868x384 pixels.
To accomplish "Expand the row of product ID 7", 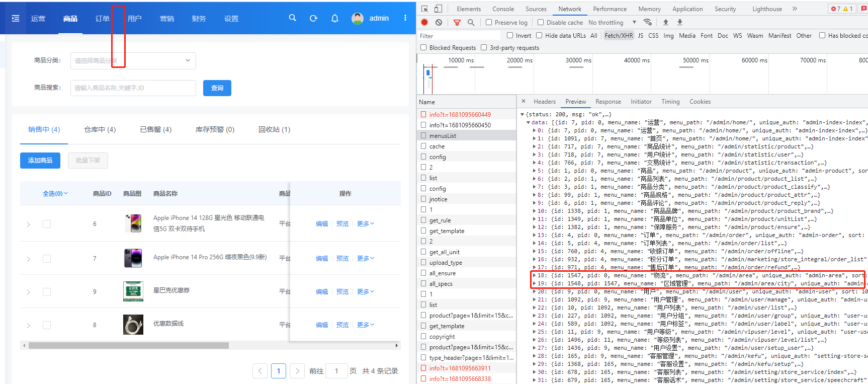I will point(28,259).
